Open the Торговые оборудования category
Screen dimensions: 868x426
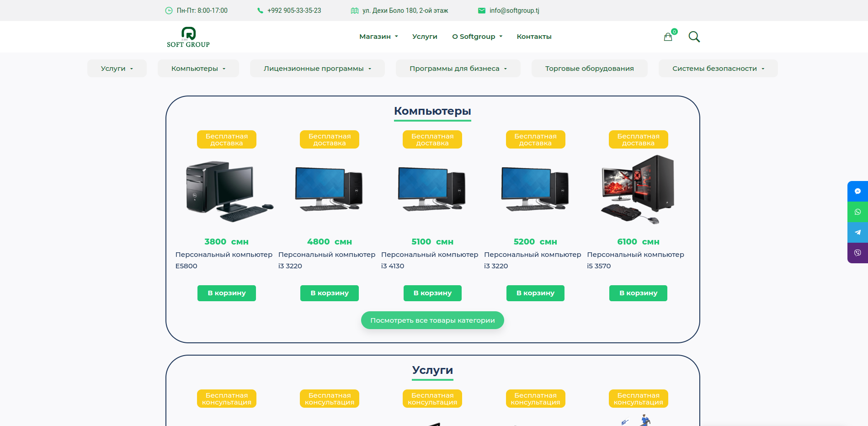coord(589,69)
